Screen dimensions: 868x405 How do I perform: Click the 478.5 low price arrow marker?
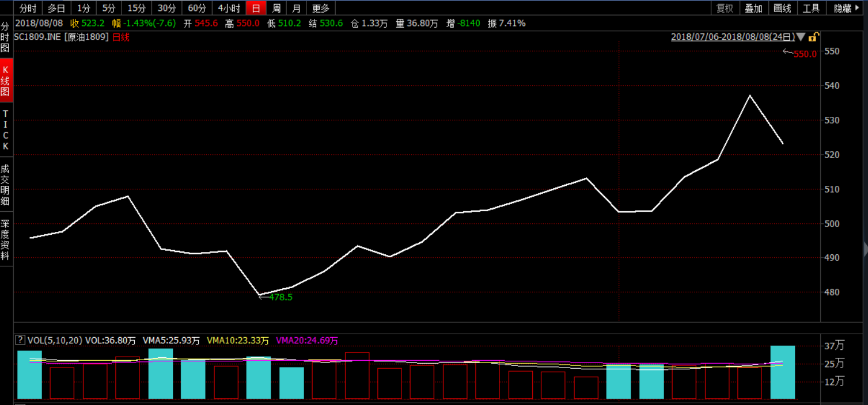click(x=275, y=297)
